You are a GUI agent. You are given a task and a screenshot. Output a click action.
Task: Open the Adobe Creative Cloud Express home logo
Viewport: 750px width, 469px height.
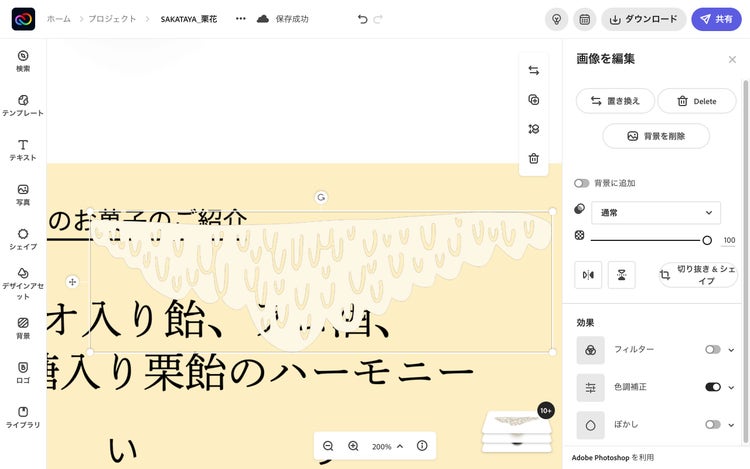pyautogui.click(x=23, y=19)
